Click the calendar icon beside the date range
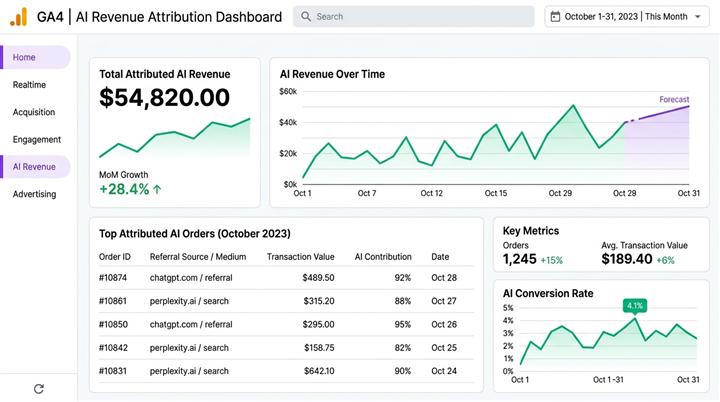 coord(555,17)
